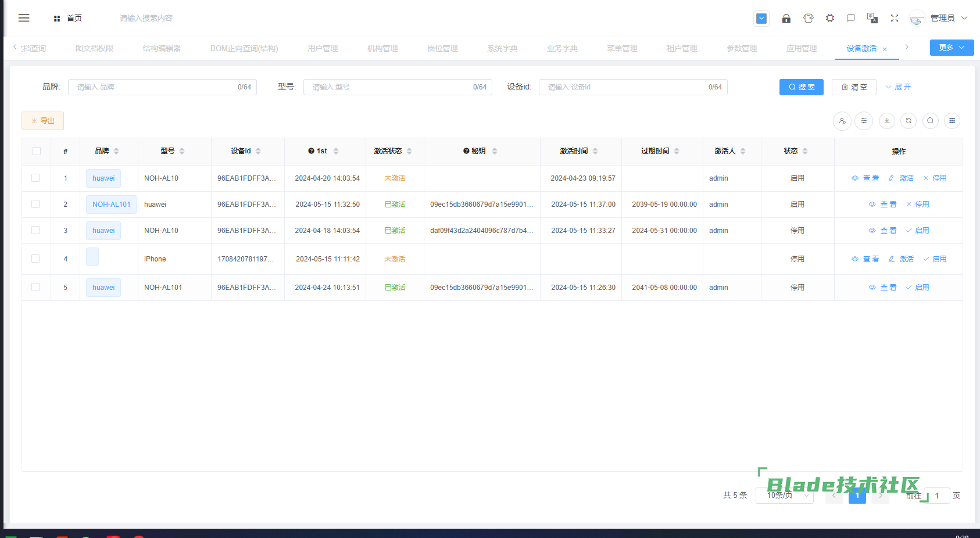Tick the checkbox for row 2
The height and width of the screenshot is (538, 980).
click(x=35, y=204)
